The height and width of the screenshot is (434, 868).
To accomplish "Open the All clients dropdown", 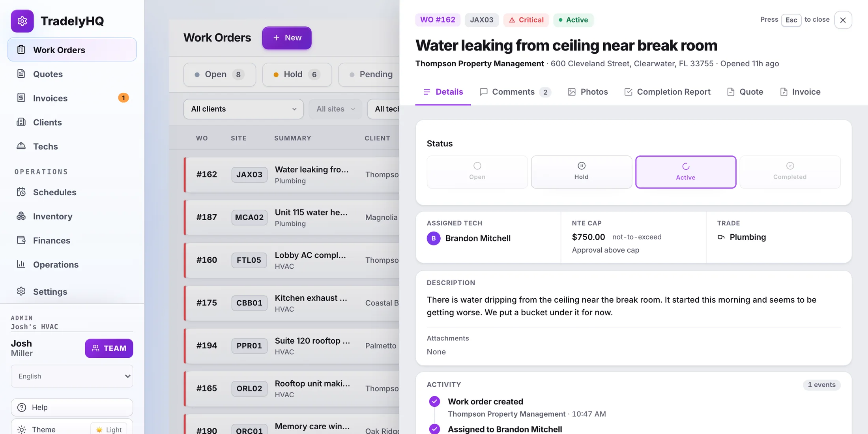I will coord(243,109).
